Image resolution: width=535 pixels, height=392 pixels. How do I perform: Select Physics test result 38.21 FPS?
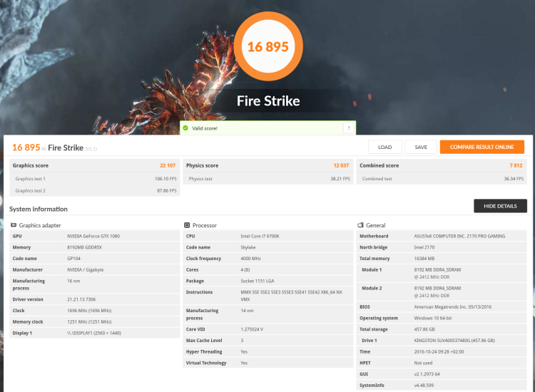point(340,179)
